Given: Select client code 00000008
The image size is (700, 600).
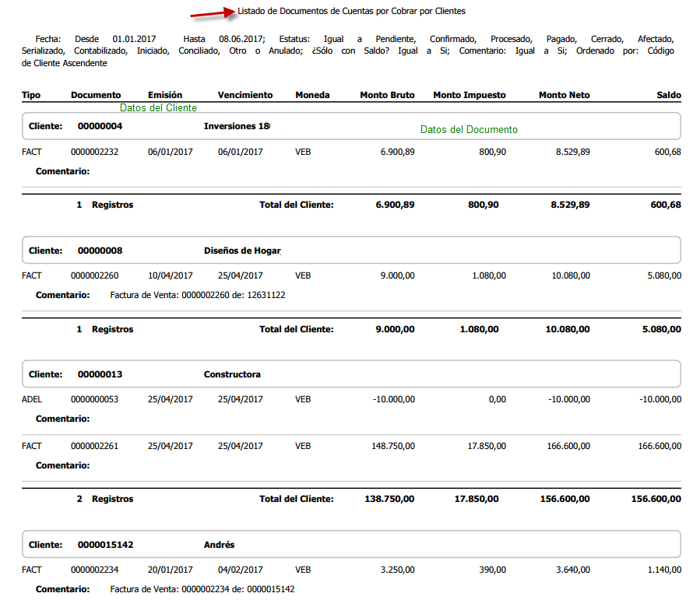Looking at the screenshot, I should point(100,251).
